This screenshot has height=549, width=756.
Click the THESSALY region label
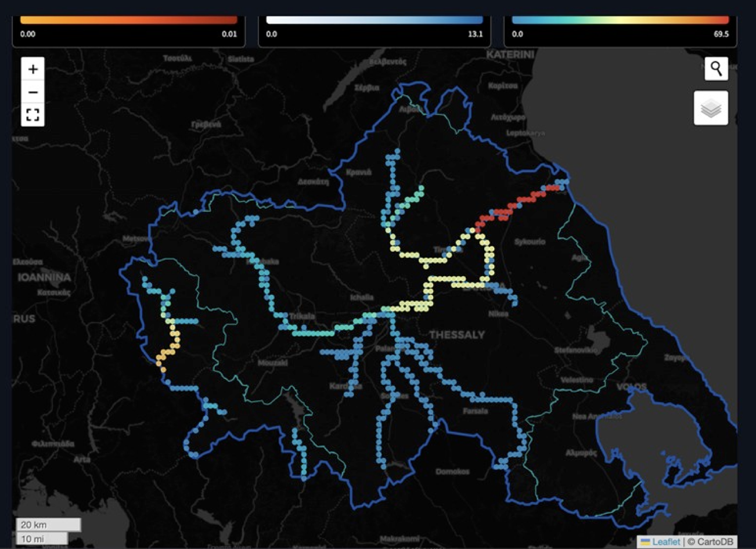(456, 335)
